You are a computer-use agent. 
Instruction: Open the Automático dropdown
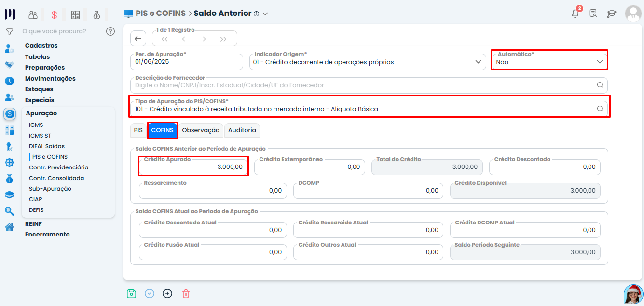point(599,62)
